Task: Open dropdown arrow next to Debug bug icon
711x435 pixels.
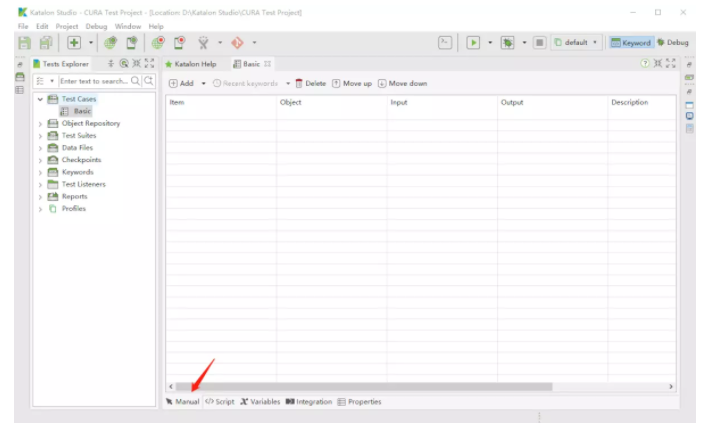Action: [x=524, y=43]
